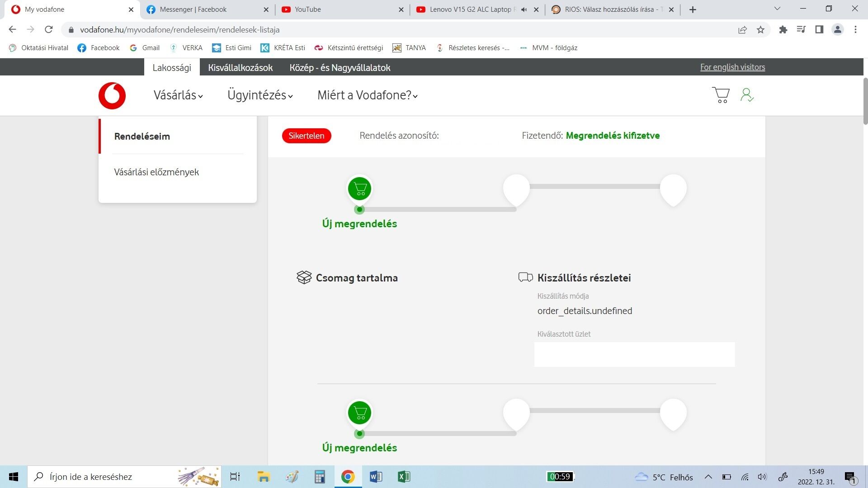Screen dimensions: 868x488
Task: Open the extensions puzzle icon
Action: point(783,29)
